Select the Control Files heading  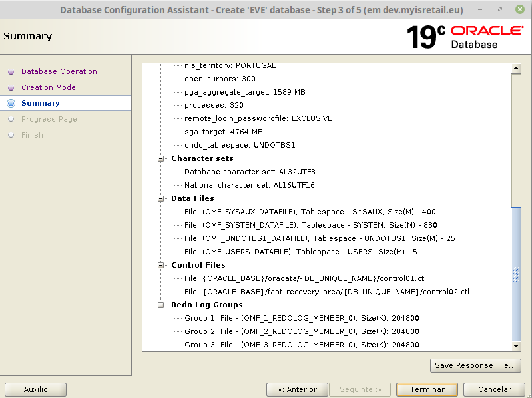pos(198,265)
